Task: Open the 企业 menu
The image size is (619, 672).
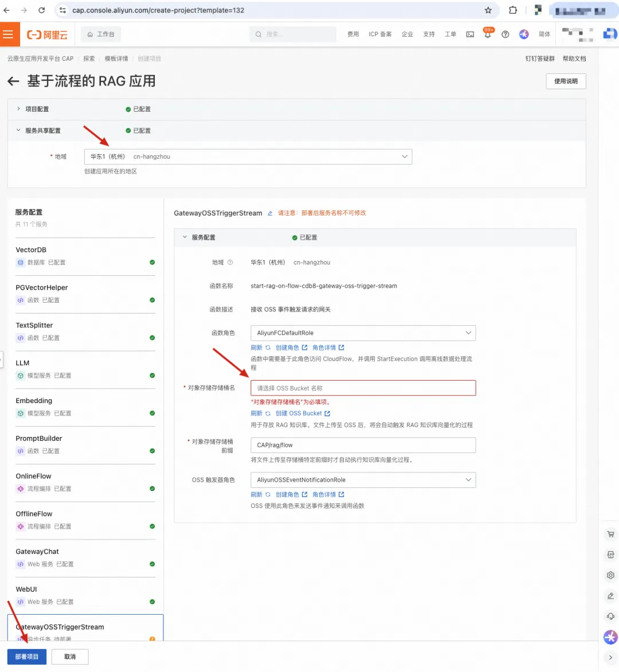Action: [x=407, y=34]
